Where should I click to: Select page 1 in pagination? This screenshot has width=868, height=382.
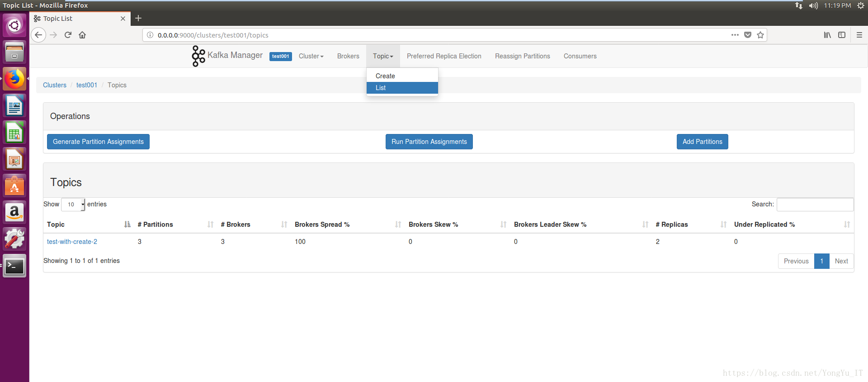pos(822,261)
